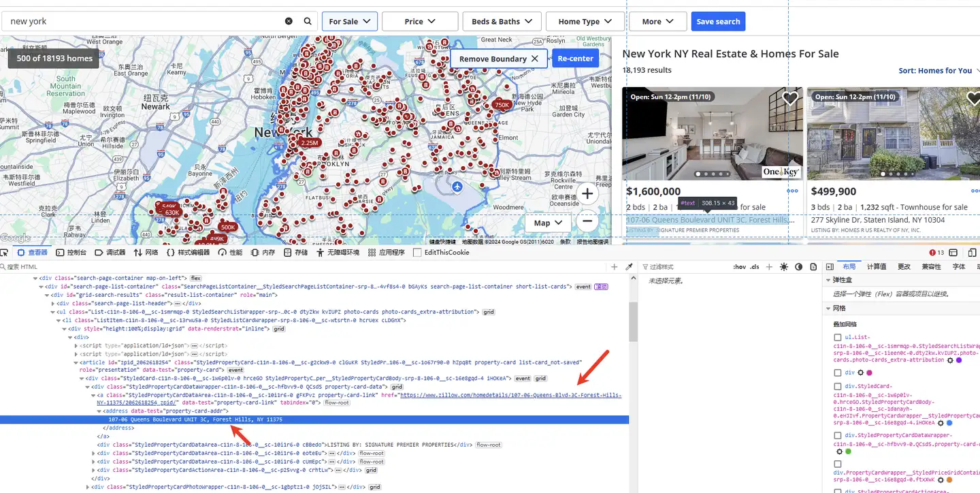Save the $1,600,000 listing with heart icon
980x493 pixels.
pos(790,99)
